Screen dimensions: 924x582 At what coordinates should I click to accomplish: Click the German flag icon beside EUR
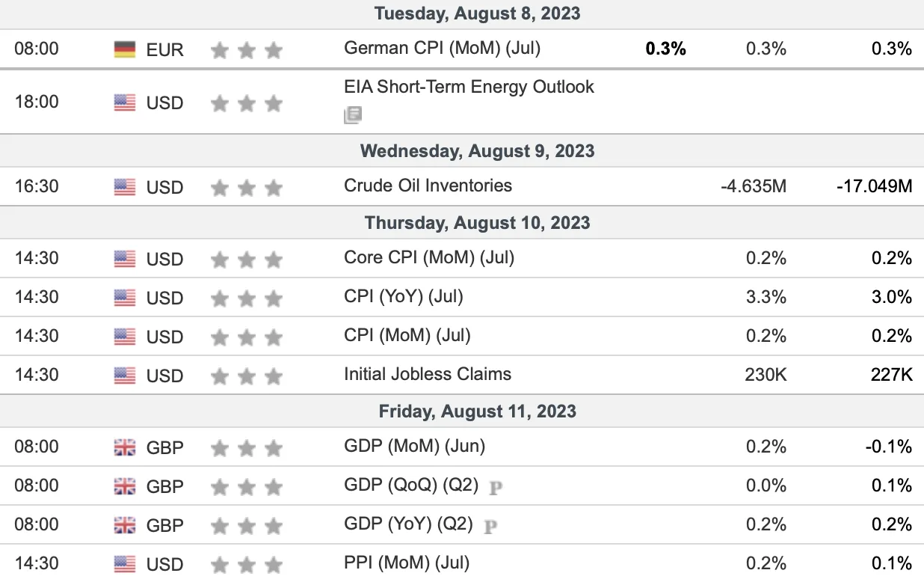[125, 49]
